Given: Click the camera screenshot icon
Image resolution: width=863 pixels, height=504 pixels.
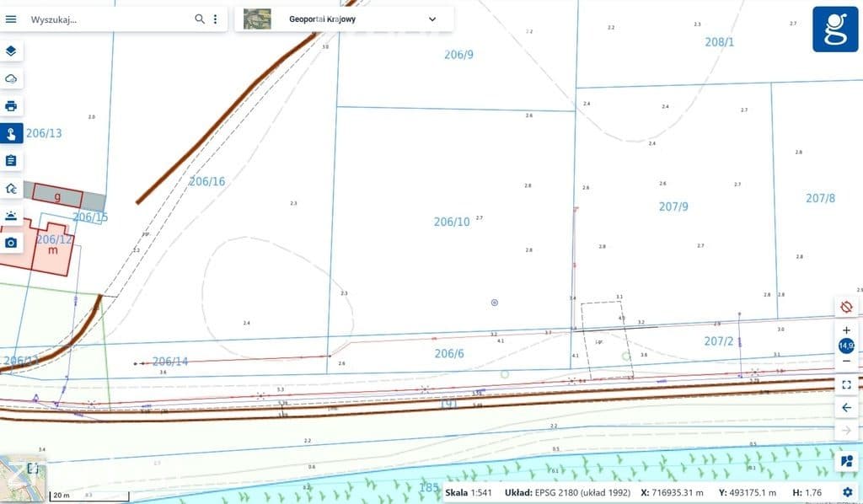Looking at the screenshot, I should [x=11, y=243].
